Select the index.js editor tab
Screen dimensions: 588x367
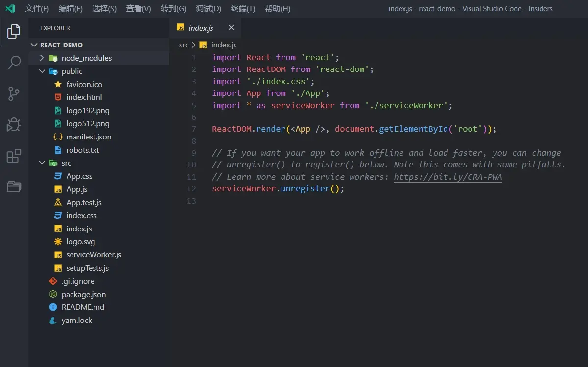point(206,28)
